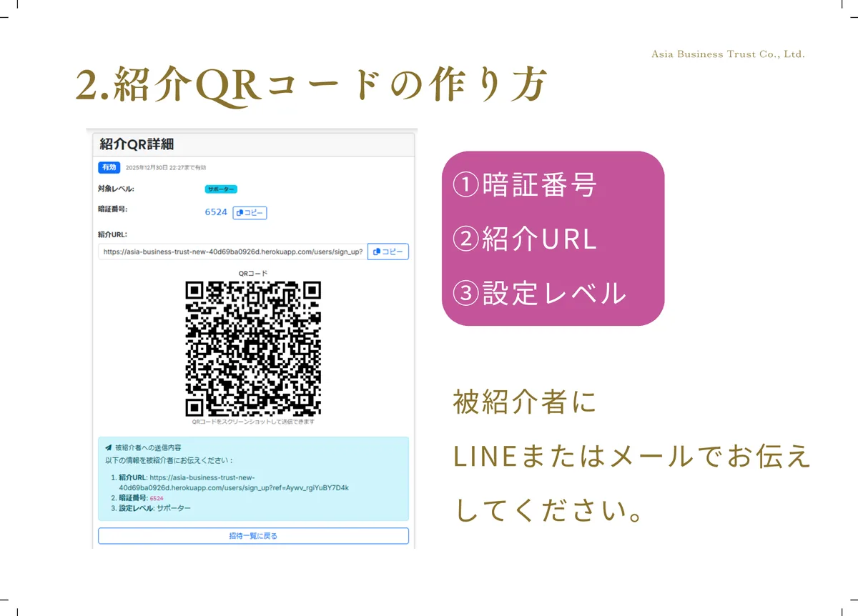Screen dimensions: 858x616
Task: Click the 2025年12月30日 22:27まで有効 text
Action: point(166,167)
